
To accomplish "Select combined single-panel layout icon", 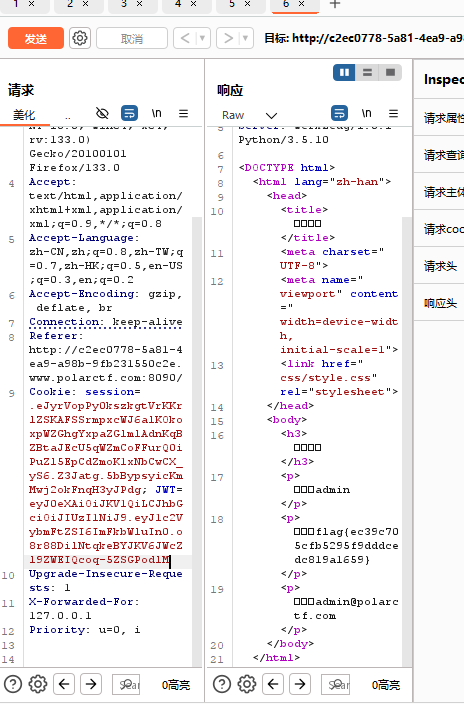I will tap(390, 72).
